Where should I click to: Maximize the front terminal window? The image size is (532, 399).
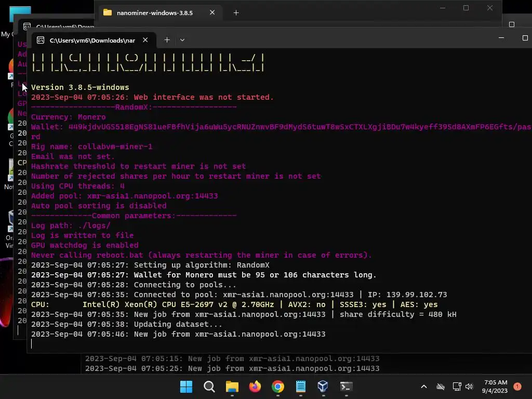525,38
